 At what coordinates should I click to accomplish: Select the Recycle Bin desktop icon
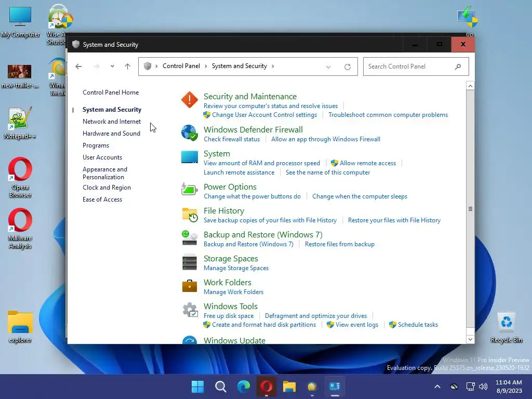(506, 327)
